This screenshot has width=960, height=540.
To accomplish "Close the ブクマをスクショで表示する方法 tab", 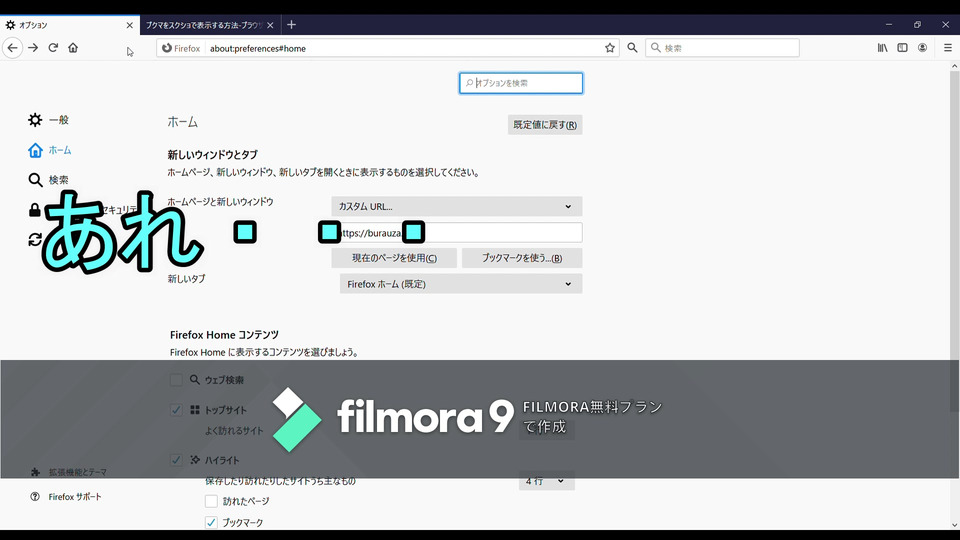I will [270, 25].
